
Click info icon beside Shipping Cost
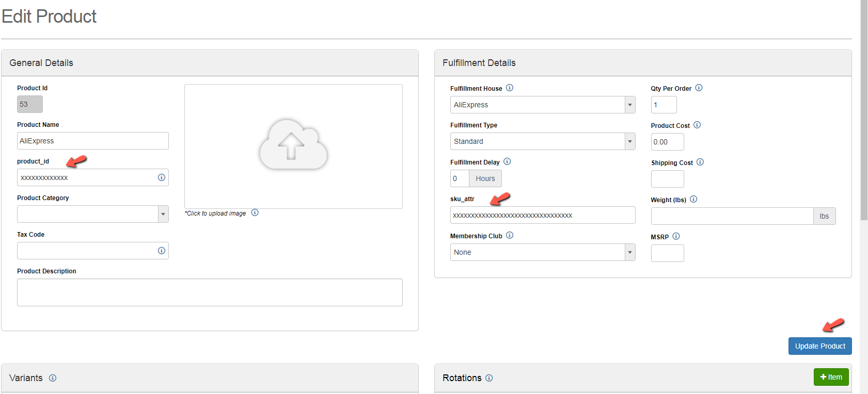point(700,162)
